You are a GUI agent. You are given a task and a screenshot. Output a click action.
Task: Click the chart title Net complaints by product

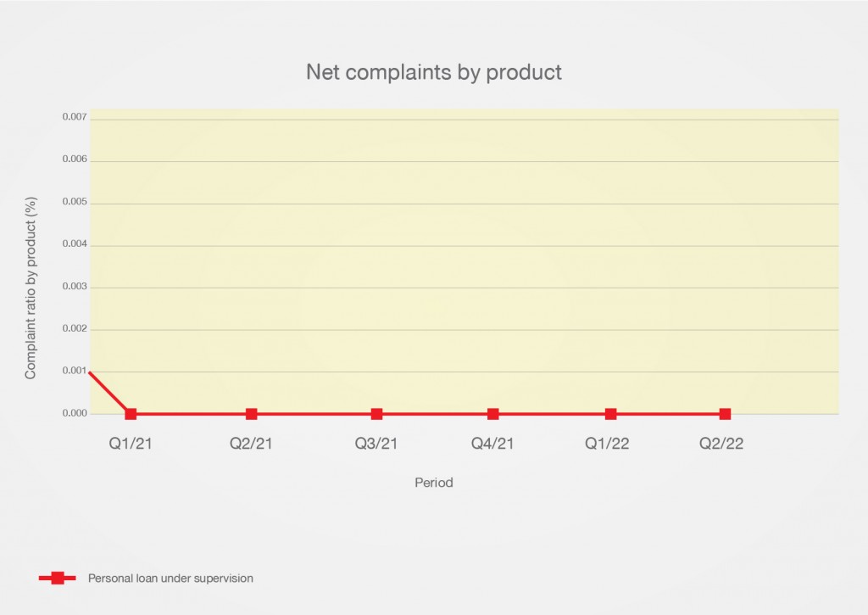click(x=434, y=73)
